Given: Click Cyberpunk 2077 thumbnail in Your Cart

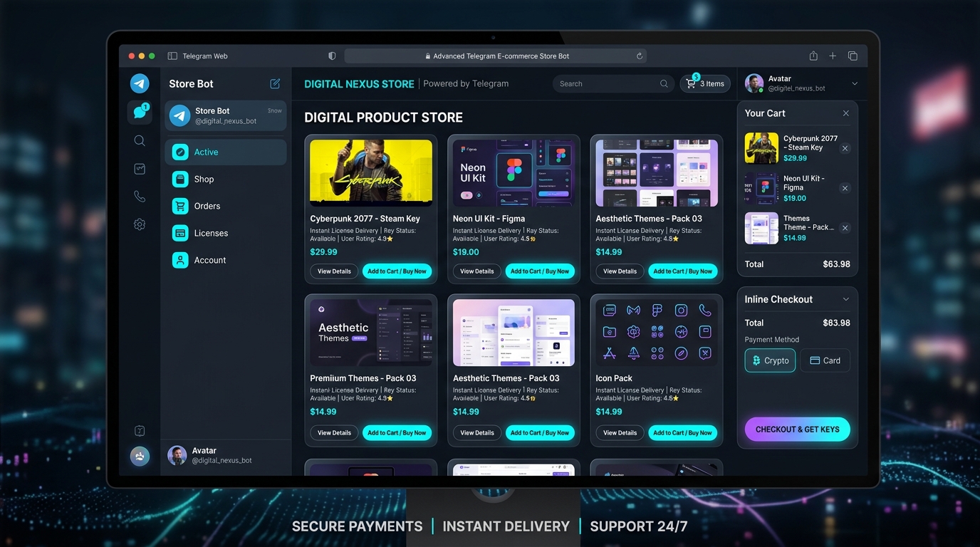Looking at the screenshot, I should pos(761,148).
